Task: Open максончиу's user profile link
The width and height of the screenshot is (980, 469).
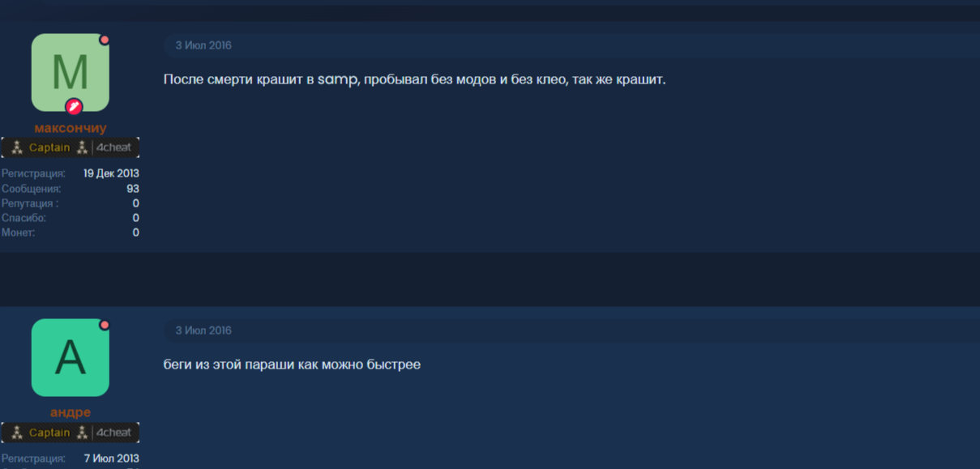Action: click(71, 128)
